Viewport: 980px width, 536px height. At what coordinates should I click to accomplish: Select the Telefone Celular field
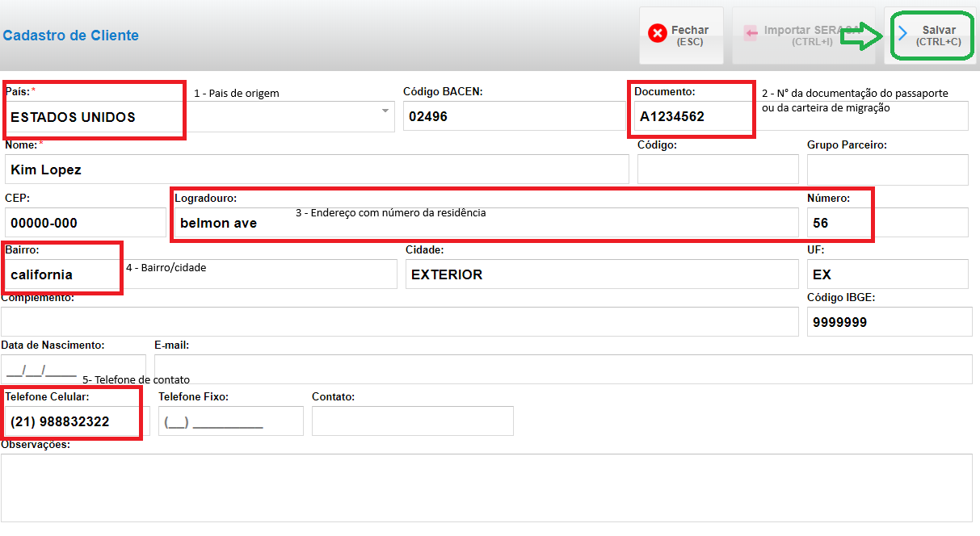tap(74, 421)
